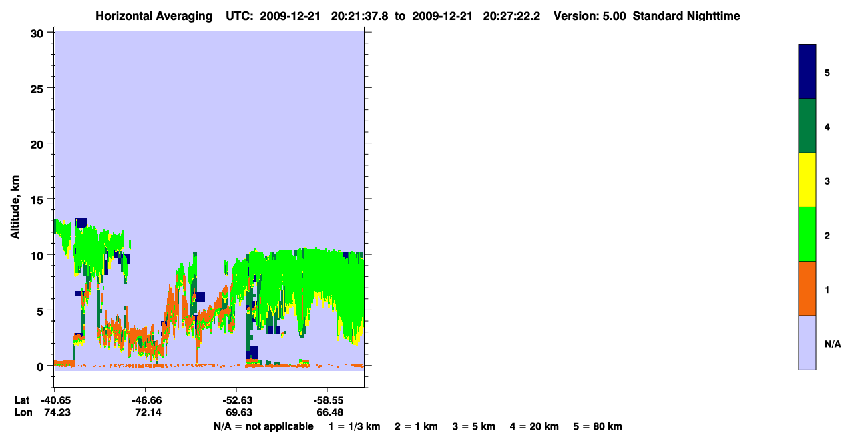The image size is (868, 445).
Task: Click latitude value -40.65
Action: [56, 400]
